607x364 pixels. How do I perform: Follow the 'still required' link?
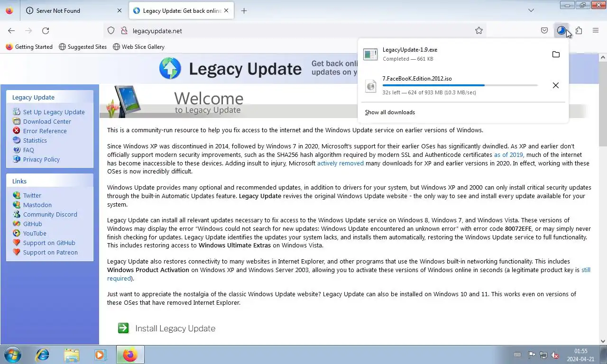pyautogui.click(x=586, y=270)
